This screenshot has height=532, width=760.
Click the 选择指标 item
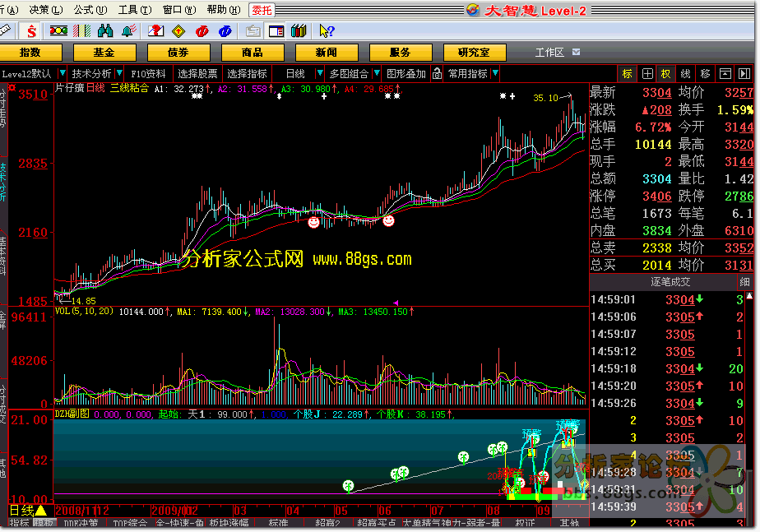[x=247, y=74]
